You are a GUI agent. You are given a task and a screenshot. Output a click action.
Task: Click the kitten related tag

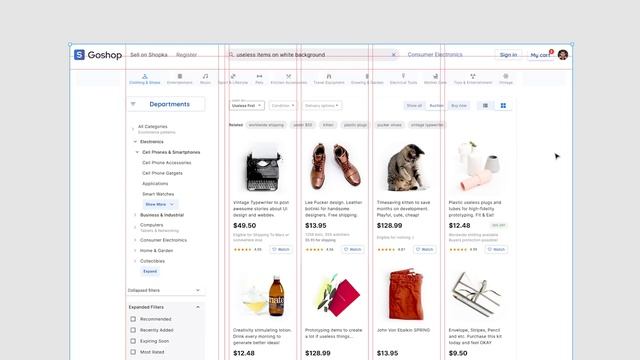tap(328, 125)
